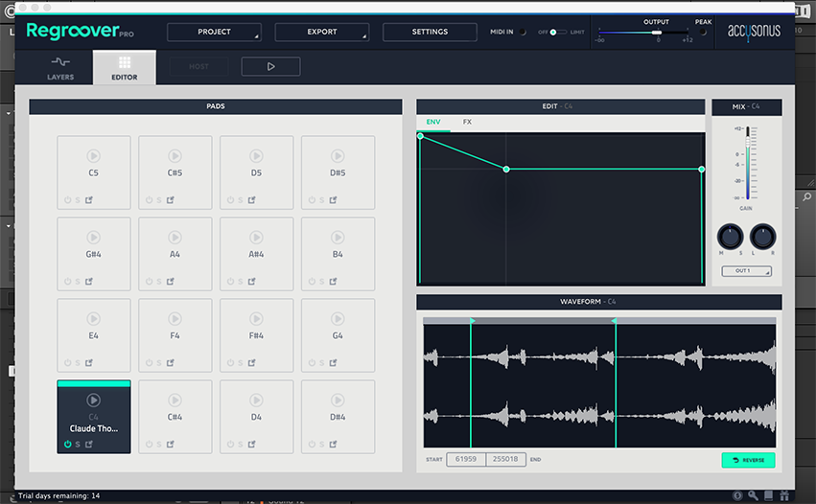Preview the A#4 pad sound
Image resolution: width=816 pixels, height=504 pixels.
pyautogui.click(x=256, y=238)
